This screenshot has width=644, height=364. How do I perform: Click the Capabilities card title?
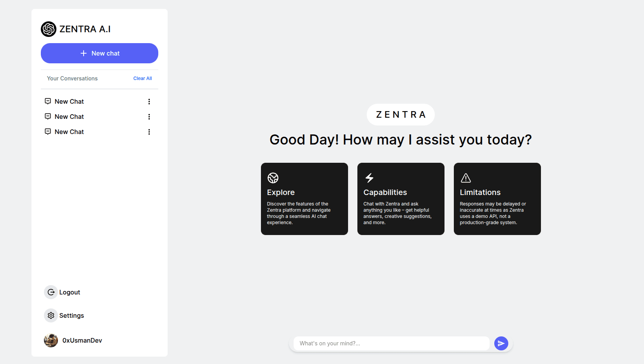[x=385, y=192]
